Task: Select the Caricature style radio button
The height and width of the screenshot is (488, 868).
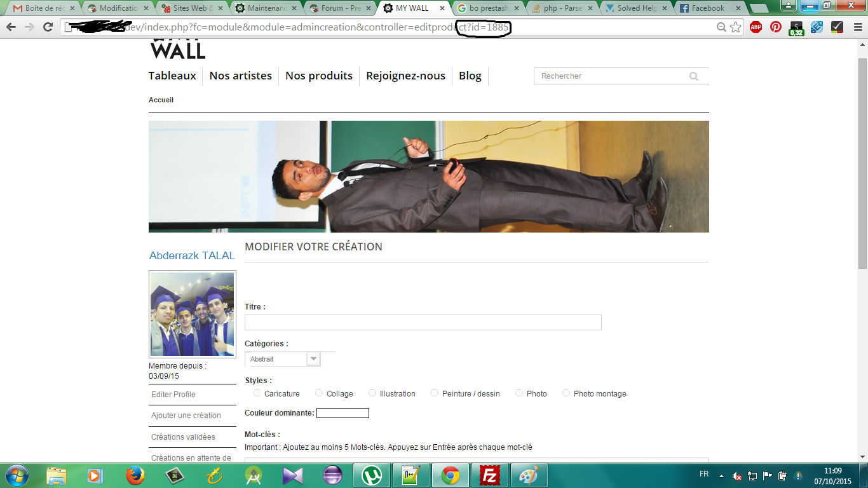Action: pyautogui.click(x=257, y=393)
